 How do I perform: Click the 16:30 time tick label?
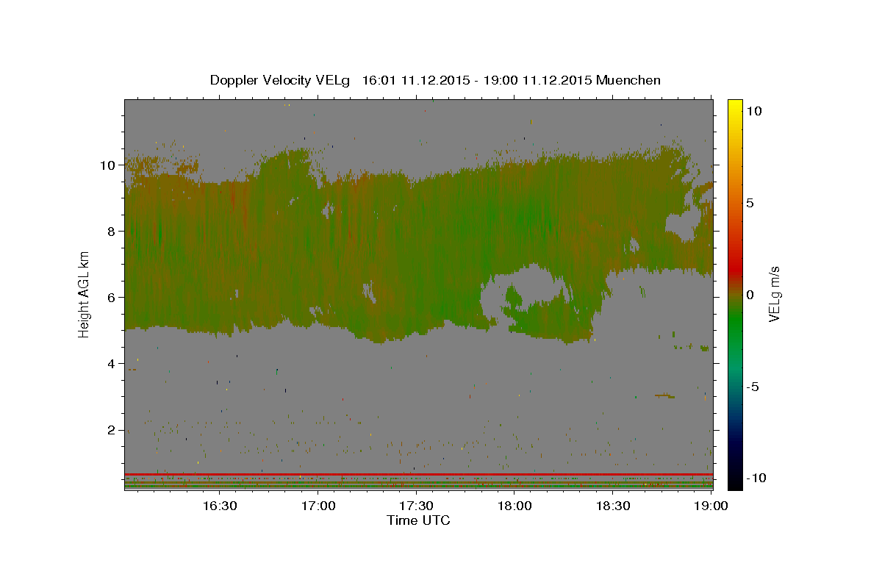[x=219, y=506]
